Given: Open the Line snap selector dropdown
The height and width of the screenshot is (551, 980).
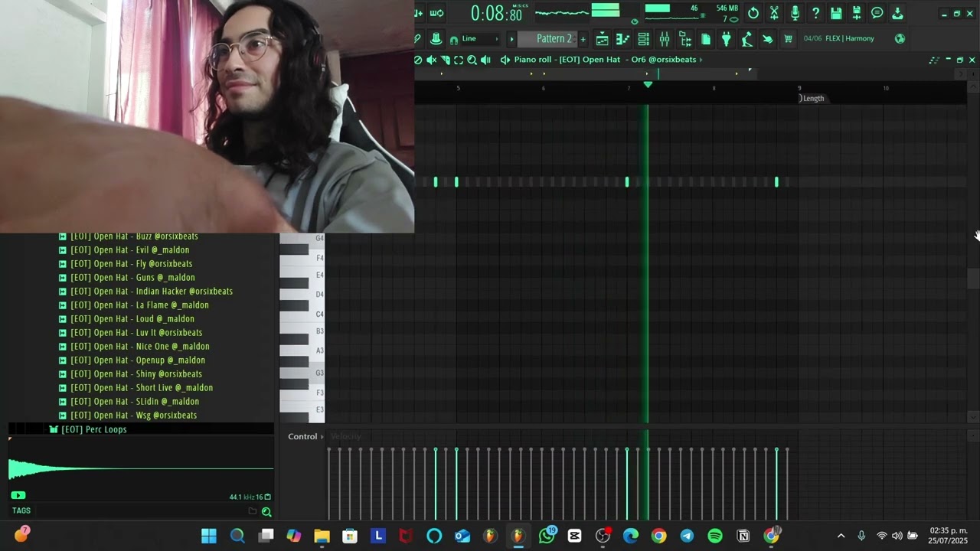Looking at the screenshot, I should 479,38.
